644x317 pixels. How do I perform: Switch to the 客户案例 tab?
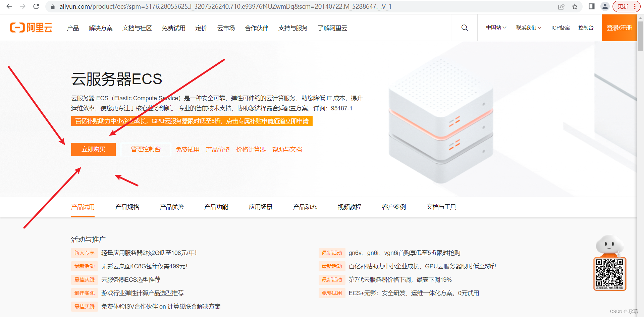pyautogui.click(x=394, y=207)
